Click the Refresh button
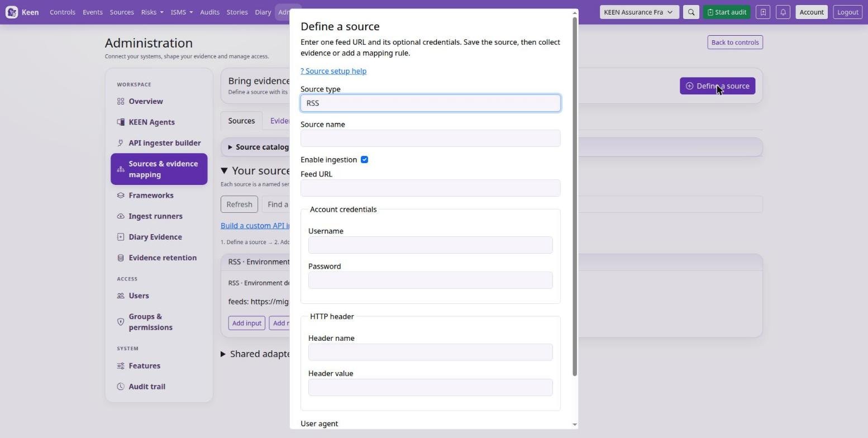868x438 pixels. (x=239, y=204)
